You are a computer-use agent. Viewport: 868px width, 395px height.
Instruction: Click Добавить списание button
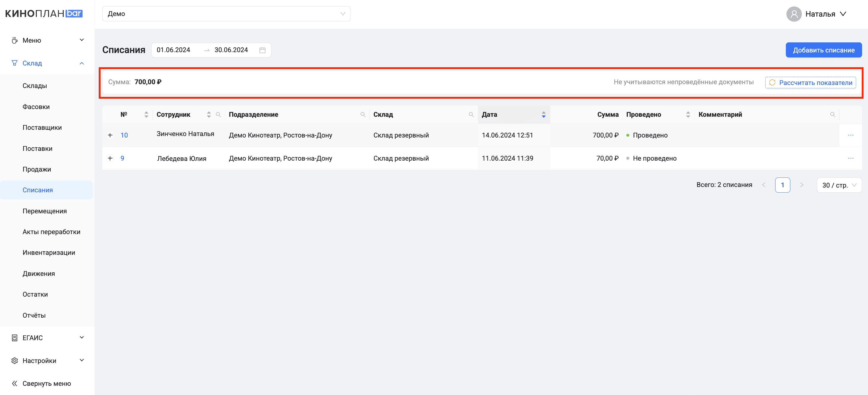(824, 50)
